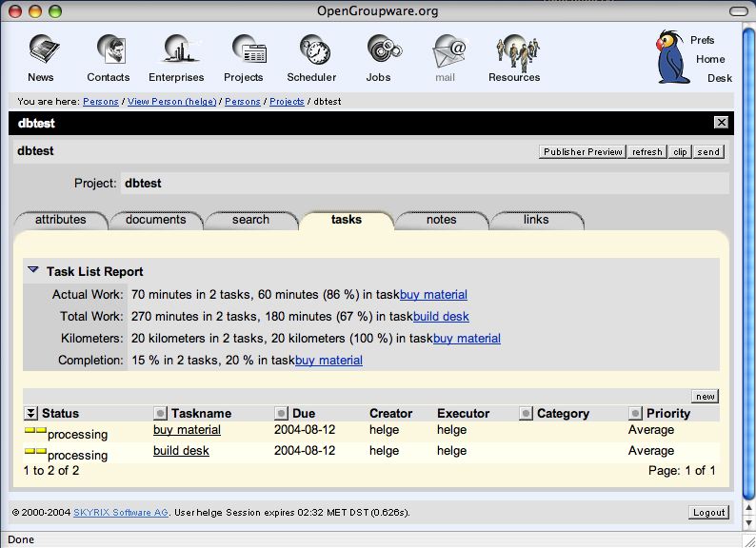This screenshot has height=548, width=756.
Task: Open the Contacts module icon
Action: pos(111,49)
